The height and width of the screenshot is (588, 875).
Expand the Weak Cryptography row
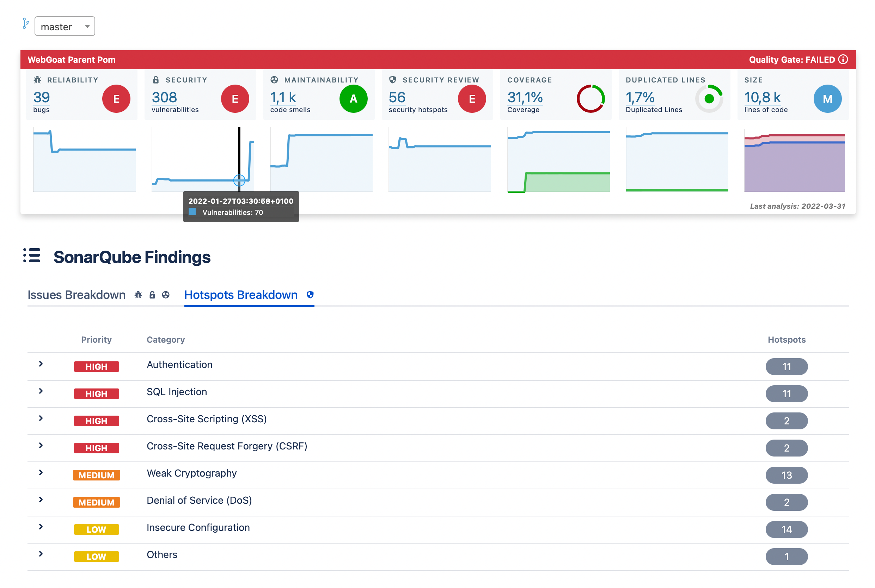click(x=41, y=472)
